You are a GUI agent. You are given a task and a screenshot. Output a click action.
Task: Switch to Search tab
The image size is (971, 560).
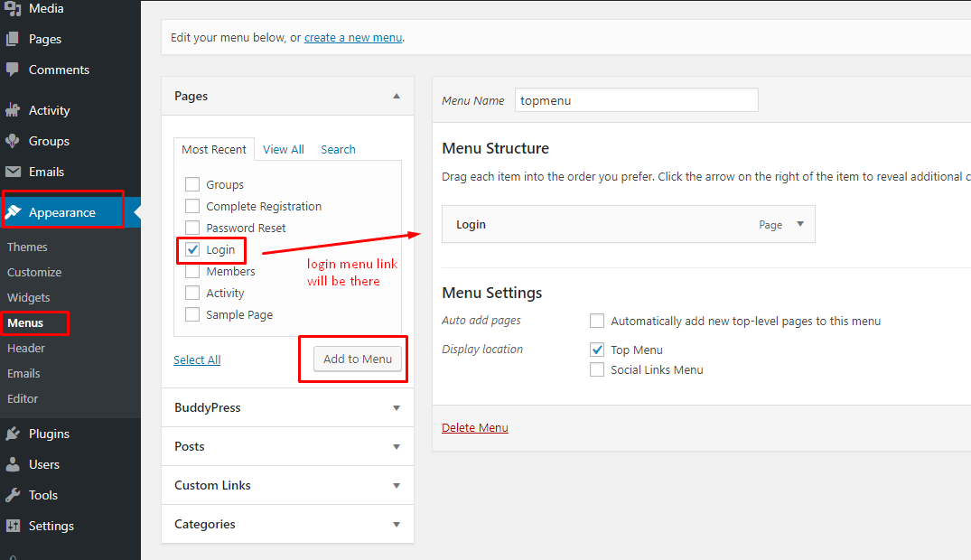click(338, 149)
